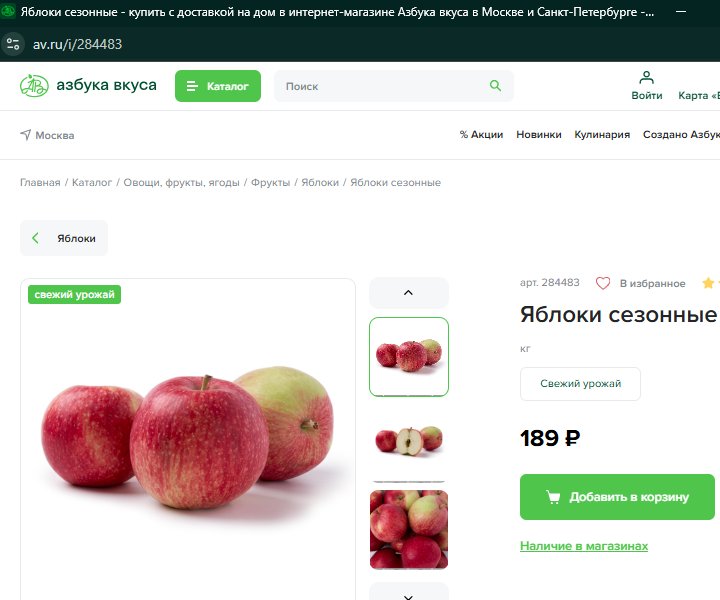The height and width of the screenshot is (600, 720).
Task: Open the Войти user profile icon
Action: click(x=647, y=77)
